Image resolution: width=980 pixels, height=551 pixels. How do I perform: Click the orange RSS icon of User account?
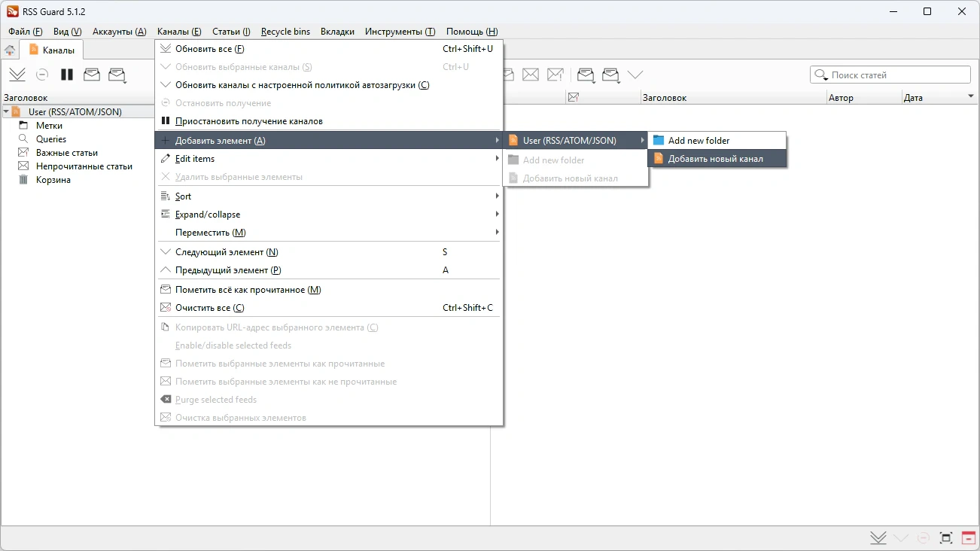point(16,111)
